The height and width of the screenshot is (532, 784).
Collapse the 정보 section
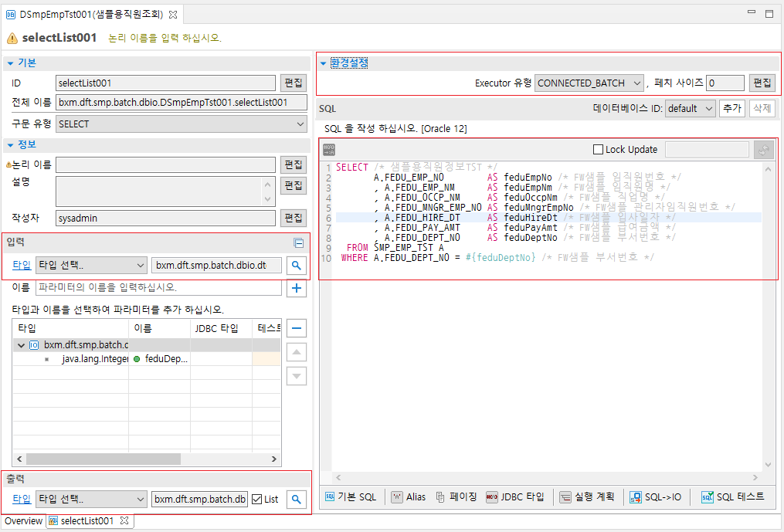[10, 145]
